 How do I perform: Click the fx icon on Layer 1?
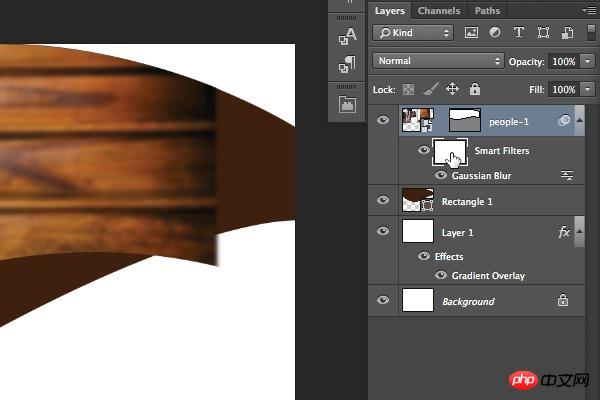564,232
